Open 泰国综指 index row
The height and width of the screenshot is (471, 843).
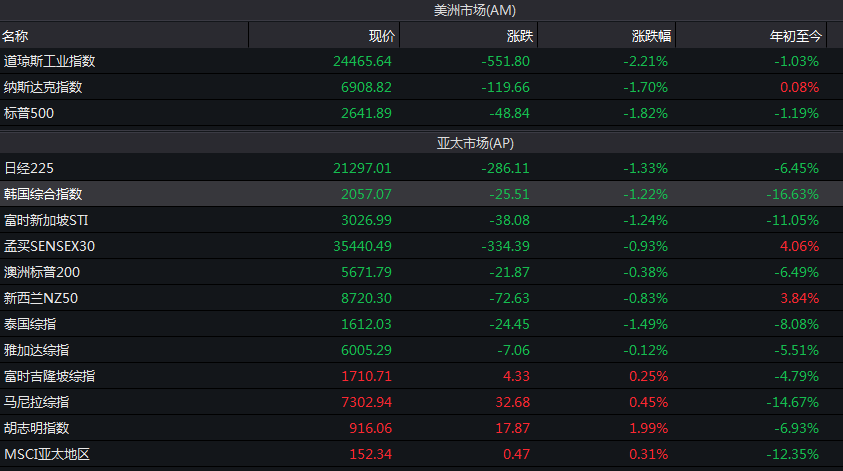pos(29,324)
